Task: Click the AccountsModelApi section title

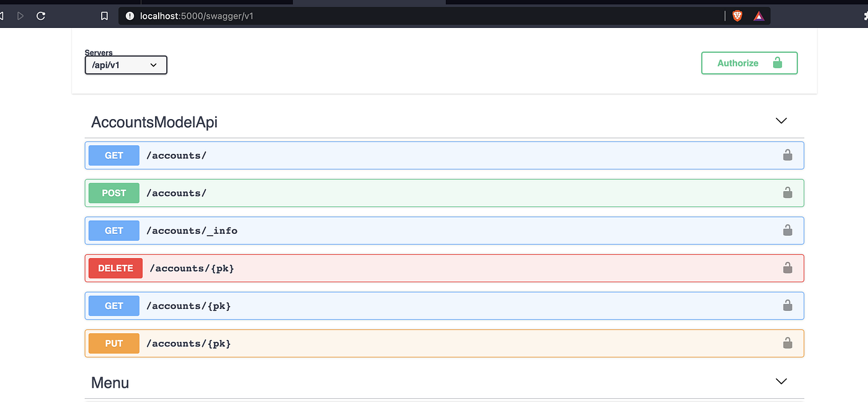Action: 154,122
